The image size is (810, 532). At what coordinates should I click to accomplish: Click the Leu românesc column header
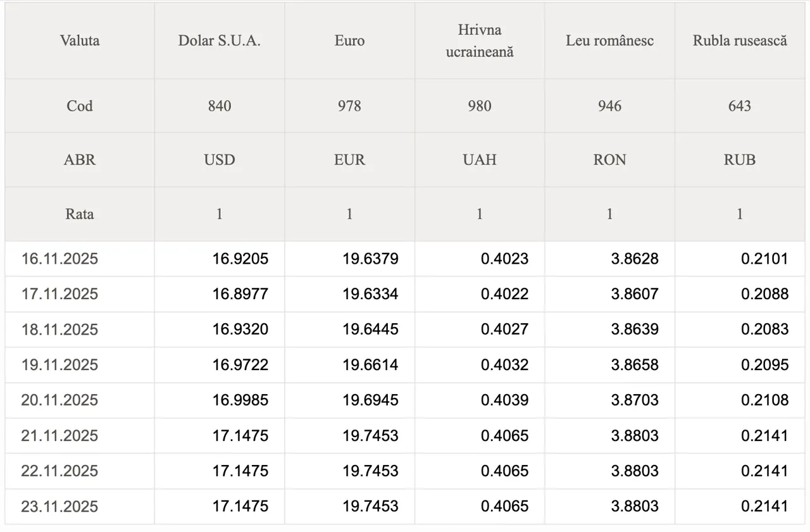coord(609,41)
